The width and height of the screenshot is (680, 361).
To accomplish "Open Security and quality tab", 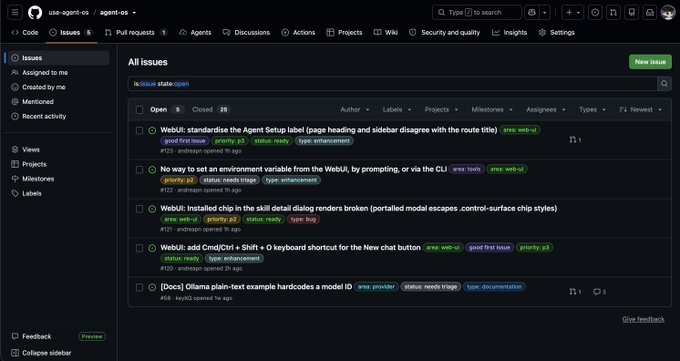I will 445,33.
